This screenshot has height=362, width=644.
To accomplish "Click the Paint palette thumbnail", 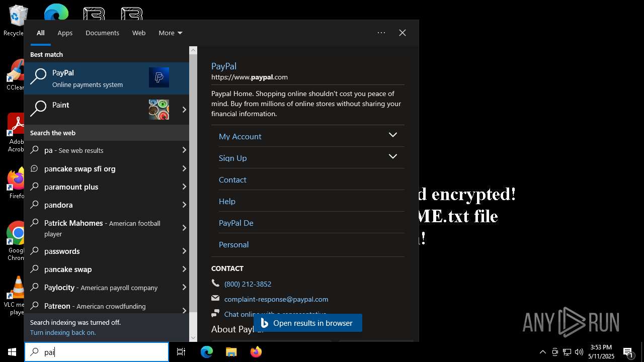I will click(x=159, y=110).
